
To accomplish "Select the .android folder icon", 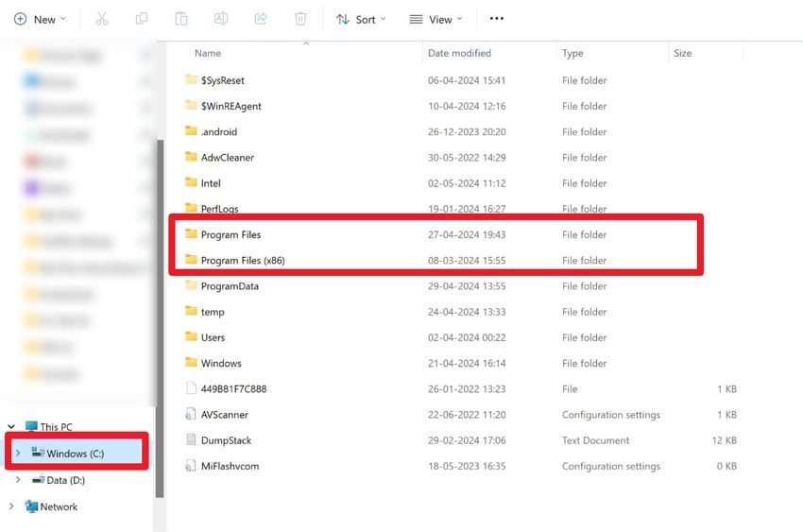I will pos(191,130).
